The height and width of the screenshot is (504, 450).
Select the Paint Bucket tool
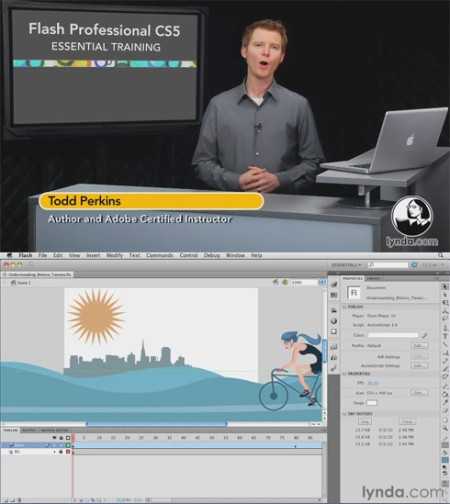[x=445, y=394]
